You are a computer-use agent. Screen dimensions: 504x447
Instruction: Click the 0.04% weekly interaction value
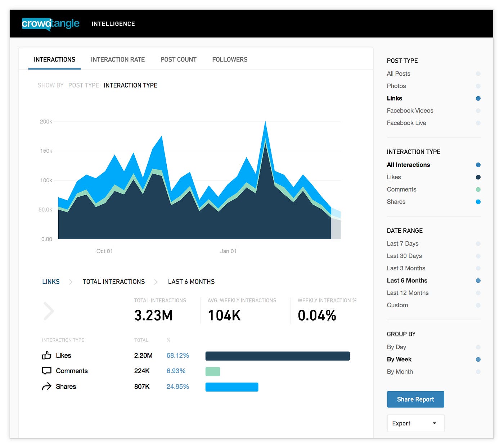pos(317,316)
